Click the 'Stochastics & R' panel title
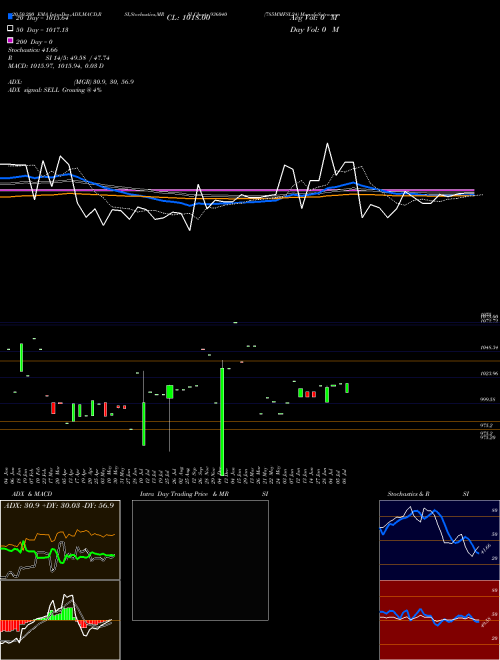The width and height of the screenshot is (500, 660). point(408,494)
